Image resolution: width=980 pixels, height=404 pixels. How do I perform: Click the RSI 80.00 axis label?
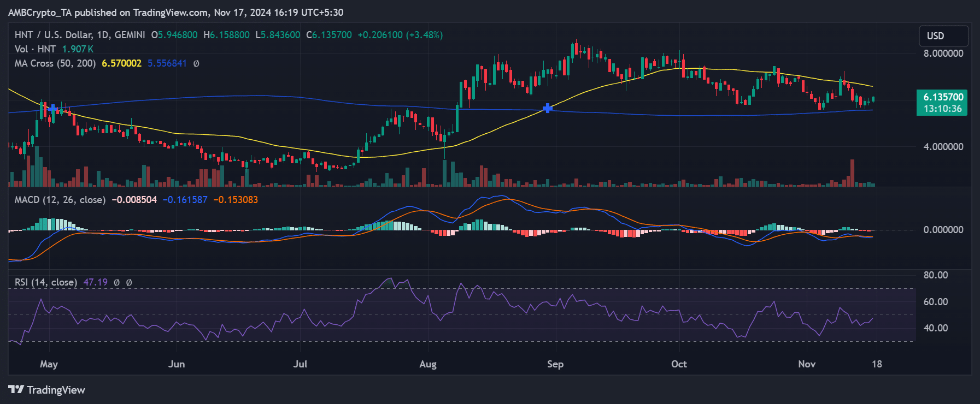tap(936, 275)
